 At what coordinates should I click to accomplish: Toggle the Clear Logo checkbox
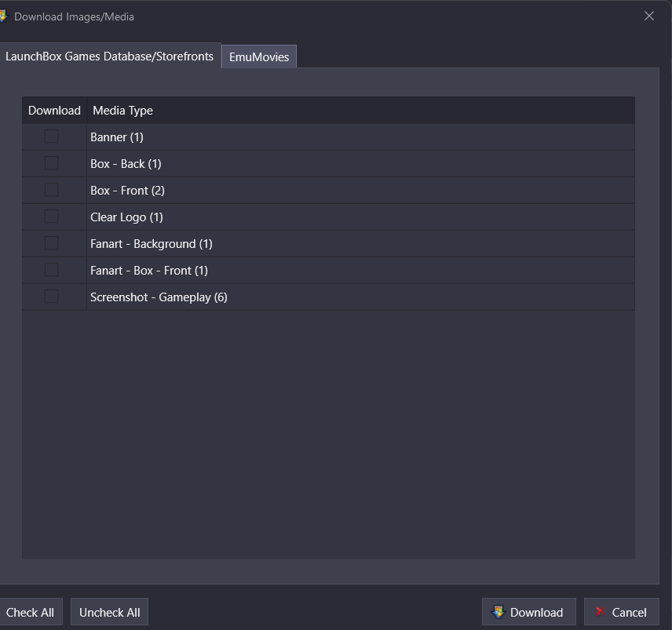[x=52, y=217]
